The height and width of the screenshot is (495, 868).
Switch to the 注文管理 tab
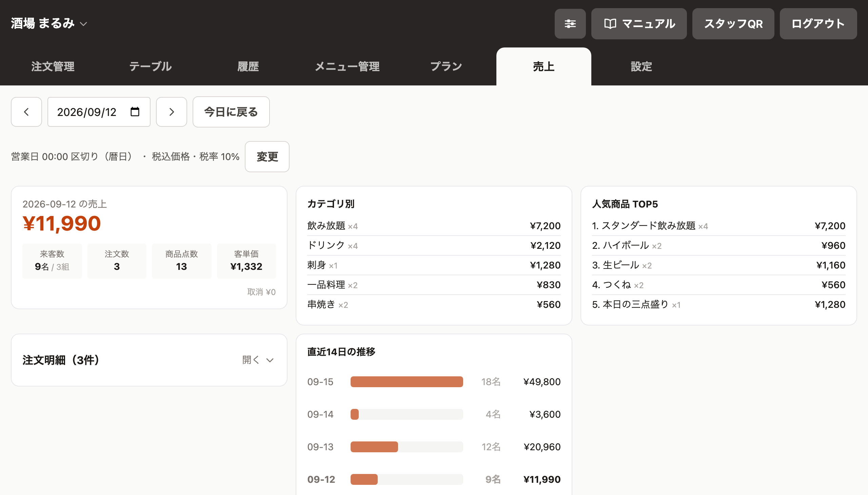pyautogui.click(x=53, y=66)
